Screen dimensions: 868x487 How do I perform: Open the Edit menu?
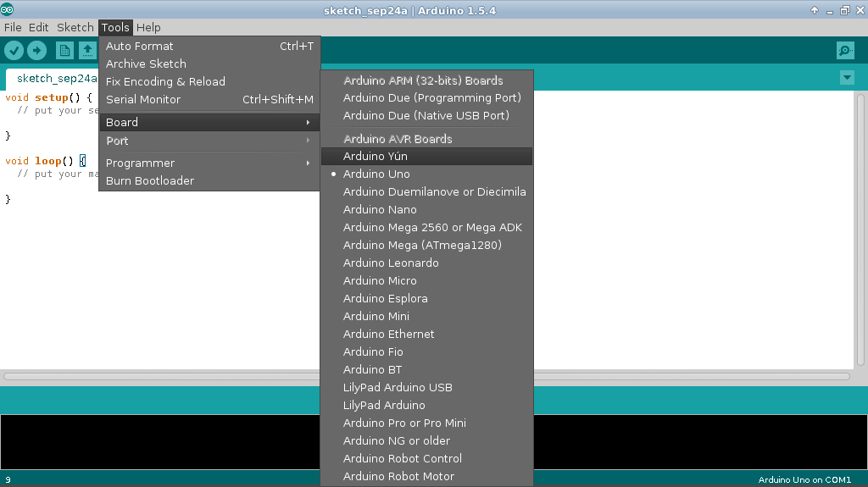pos(39,27)
